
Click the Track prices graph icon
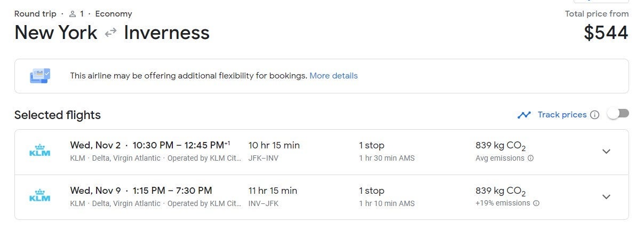click(524, 115)
